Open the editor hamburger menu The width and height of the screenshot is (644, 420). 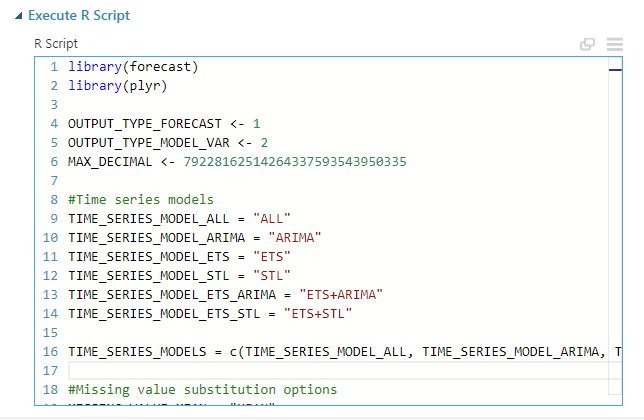(614, 44)
